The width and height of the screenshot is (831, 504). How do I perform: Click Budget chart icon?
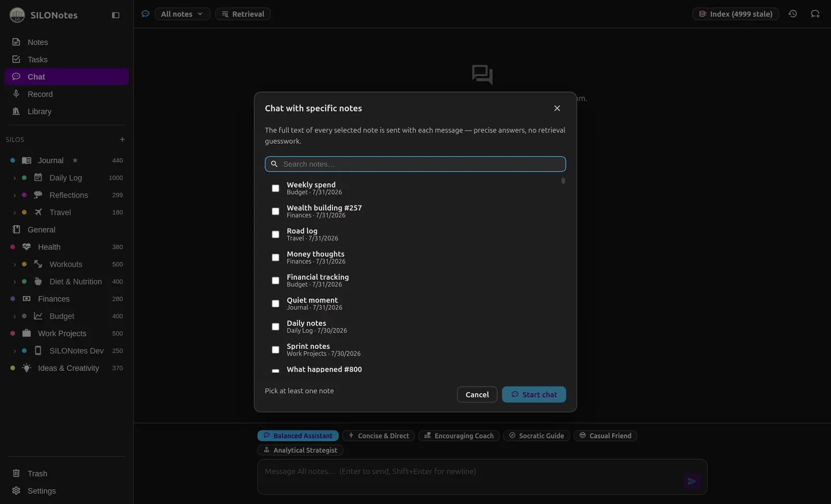(38, 316)
